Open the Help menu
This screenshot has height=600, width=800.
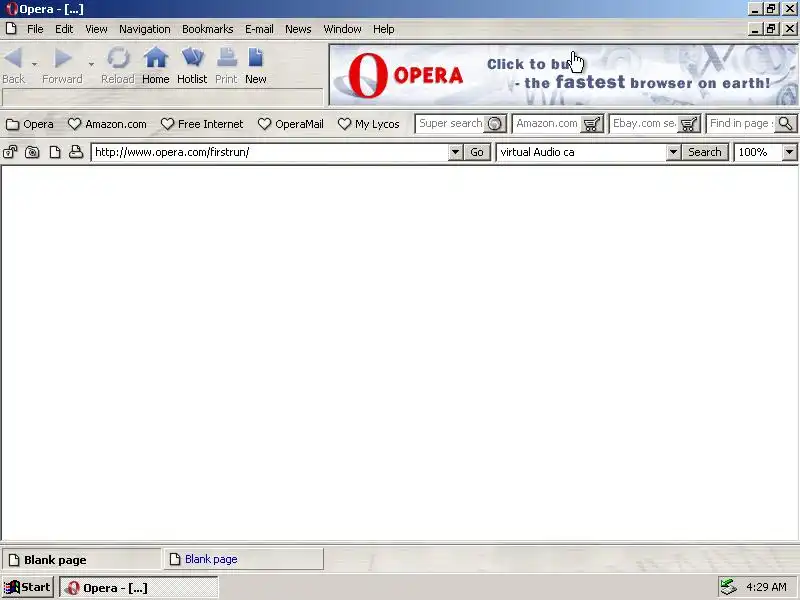(x=384, y=29)
